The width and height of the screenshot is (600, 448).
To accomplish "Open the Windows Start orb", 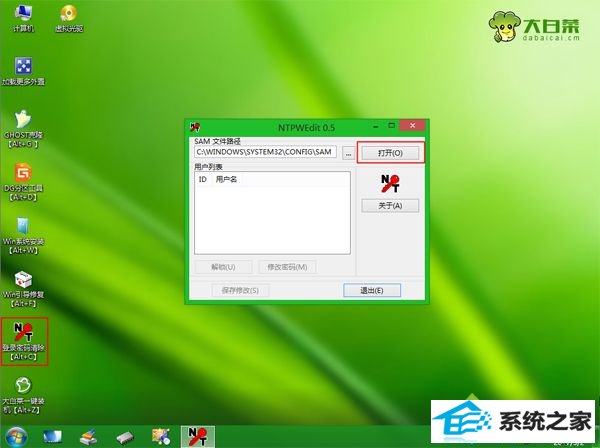I will pos(16,437).
